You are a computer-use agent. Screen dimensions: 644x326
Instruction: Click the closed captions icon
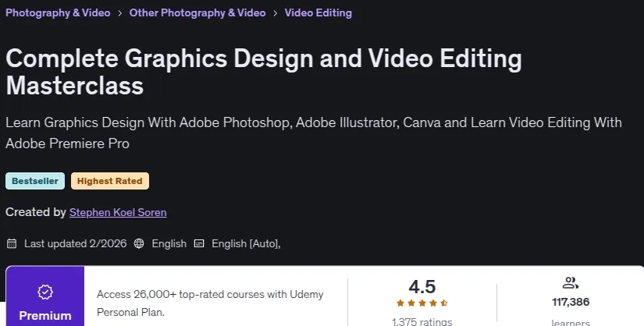[199, 243]
